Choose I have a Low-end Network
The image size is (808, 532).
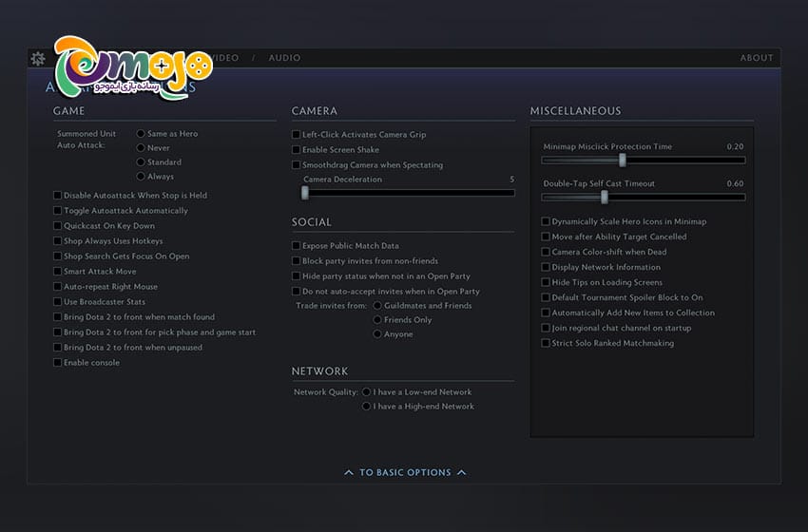click(x=366, y=392)
